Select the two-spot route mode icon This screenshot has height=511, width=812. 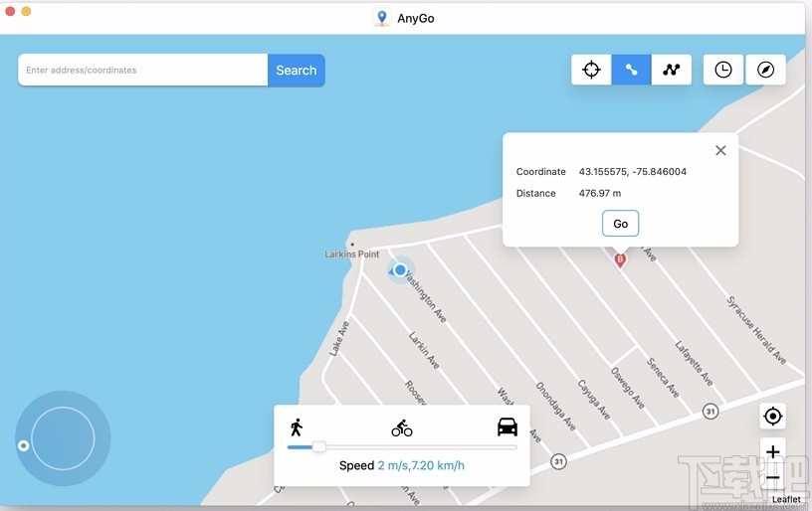click(631, 70)
